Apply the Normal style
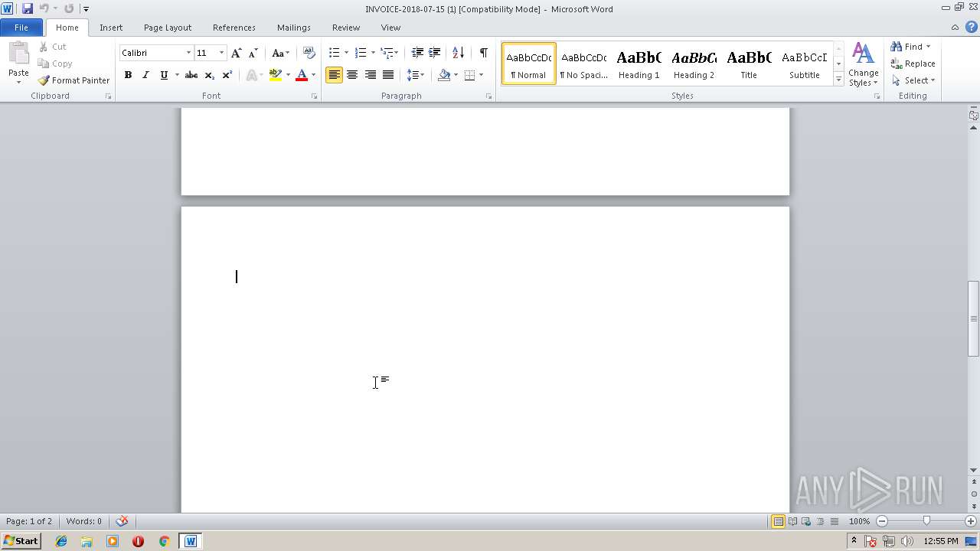This screenshot has height=551, width=980. [528, 64]
